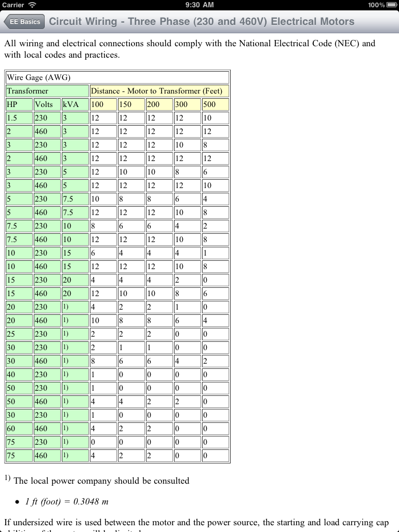Tap the 500 feet distance column header
This screenshot has height=532, width=399.
tap(215, 104)
